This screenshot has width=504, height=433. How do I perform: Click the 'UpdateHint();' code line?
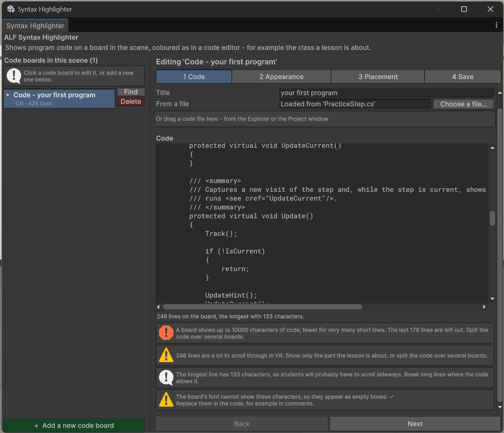point(231,295)
